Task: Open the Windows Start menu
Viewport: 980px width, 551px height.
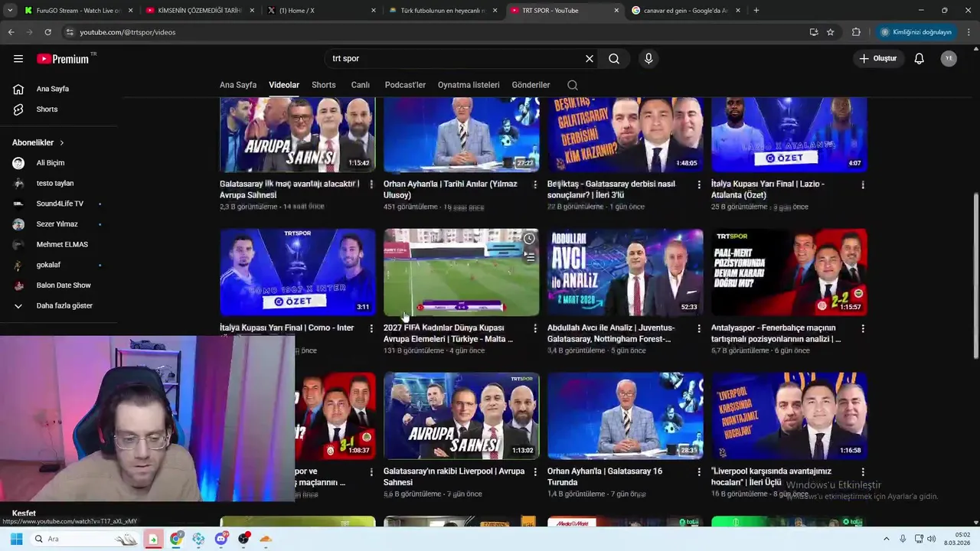Action: (x=16, y=539)
